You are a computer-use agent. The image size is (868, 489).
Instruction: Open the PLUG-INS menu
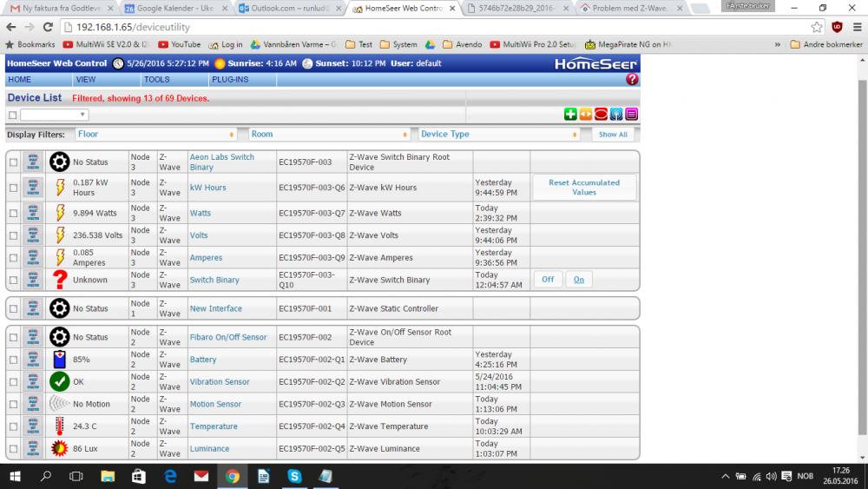pos(229,79)
